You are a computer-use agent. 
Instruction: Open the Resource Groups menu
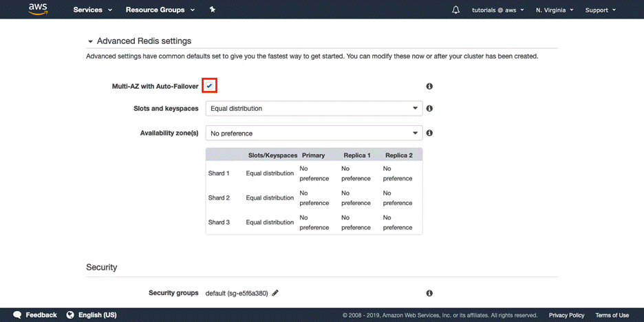tap(160, 10)
